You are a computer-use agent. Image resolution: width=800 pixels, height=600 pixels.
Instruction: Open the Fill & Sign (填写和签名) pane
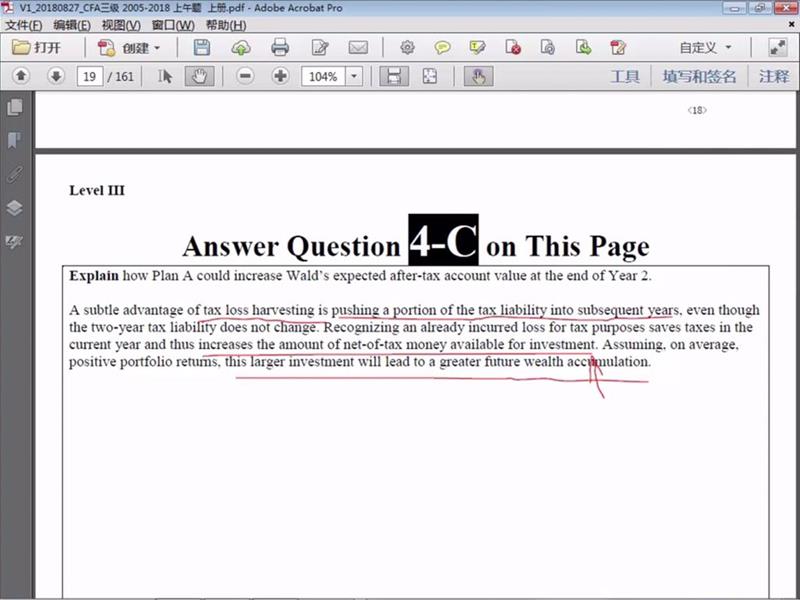(x=699, y=77)
